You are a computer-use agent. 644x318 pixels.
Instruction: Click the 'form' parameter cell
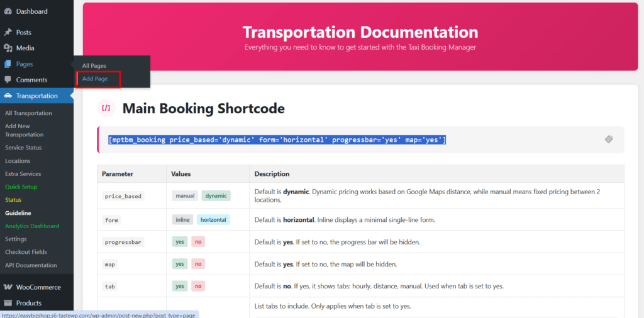[x=132, y=220]
